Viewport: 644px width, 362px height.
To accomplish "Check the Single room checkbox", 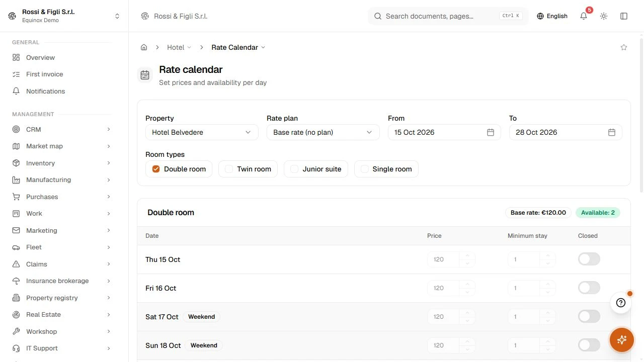I will click(364, 169).
